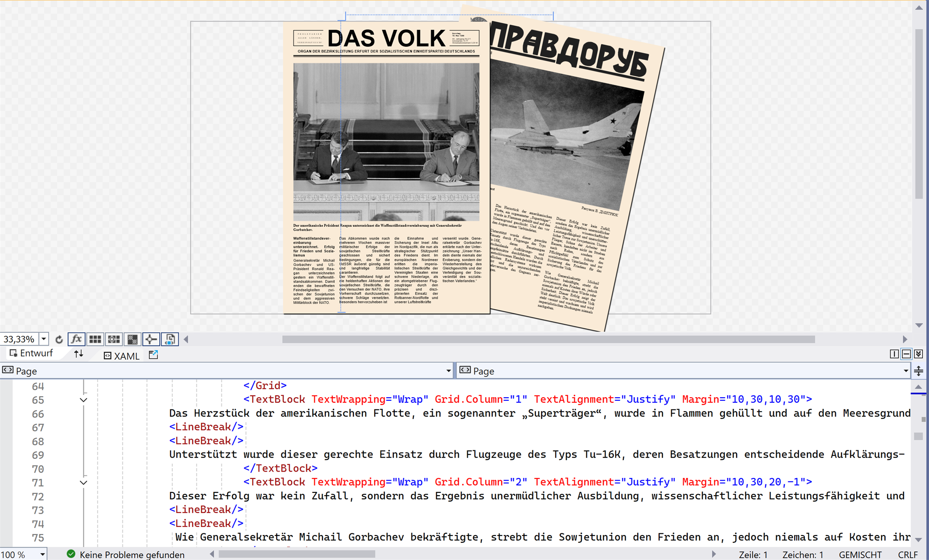Screen dimensions: 929x560
Task: Click the LineBreak tag on line 68
Action: pyautogui.click(x=206, y=441)
